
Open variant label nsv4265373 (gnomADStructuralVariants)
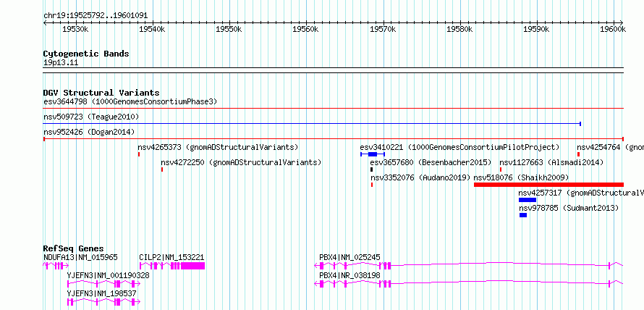pyautogui.click(x=218, y=147)
